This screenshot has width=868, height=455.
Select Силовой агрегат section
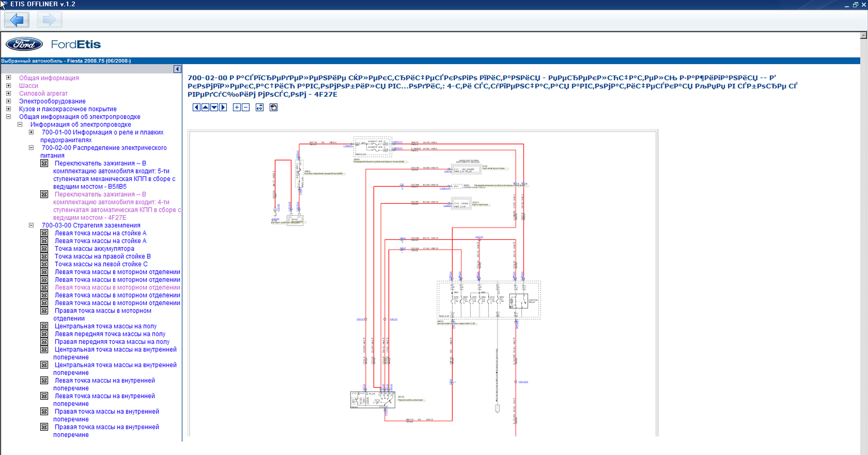(x=43, y=93)
